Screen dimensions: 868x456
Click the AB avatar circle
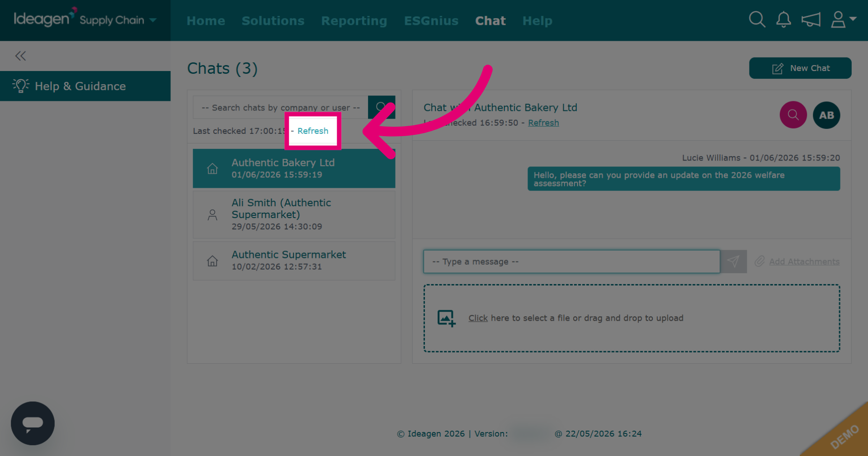coord(826,115)
